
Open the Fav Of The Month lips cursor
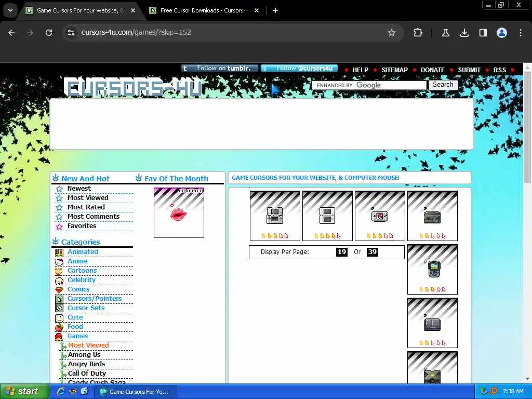coord(179,212)
